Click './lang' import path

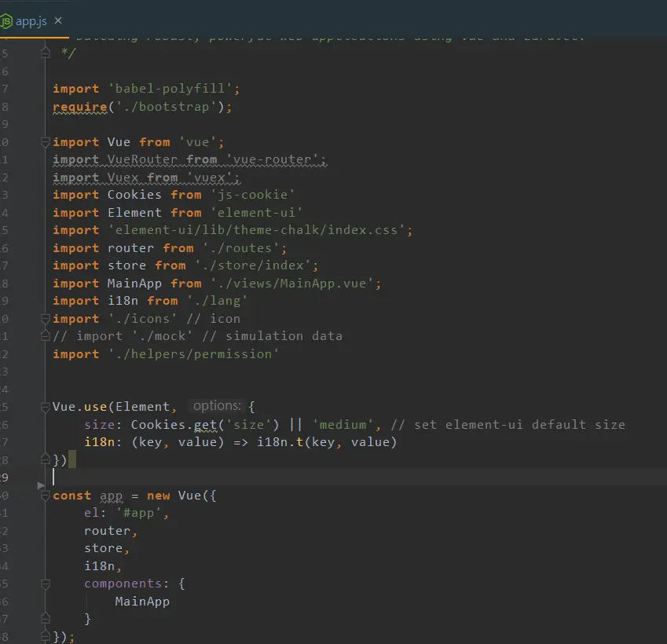pyautogui.click(x=217, y=301)
